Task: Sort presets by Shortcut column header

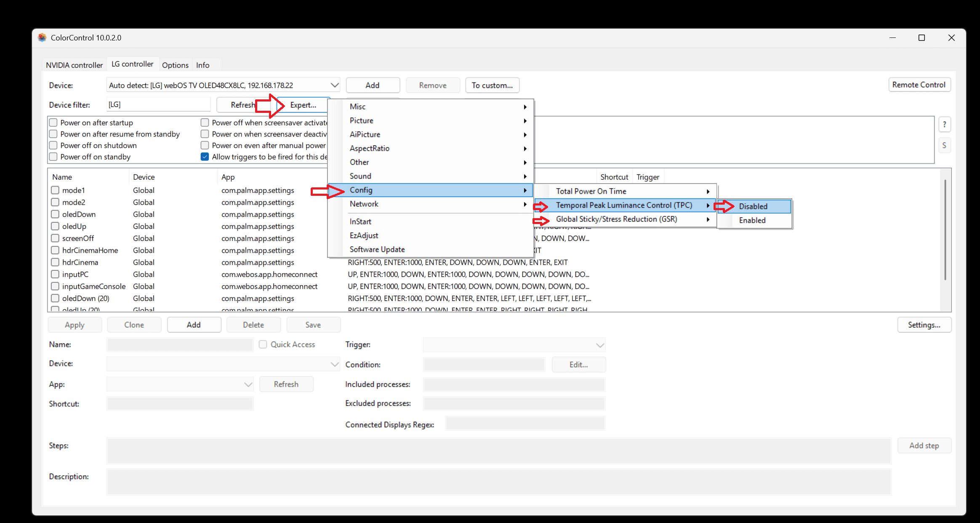Action: (614, 177)
